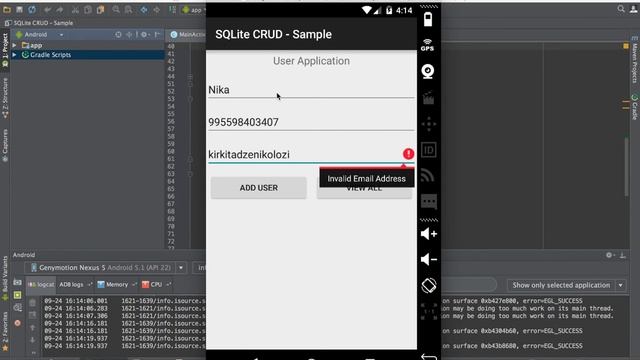Click the Android panel hide icon
This screenshot has width=640, height=360.
[x=622, y=255]
